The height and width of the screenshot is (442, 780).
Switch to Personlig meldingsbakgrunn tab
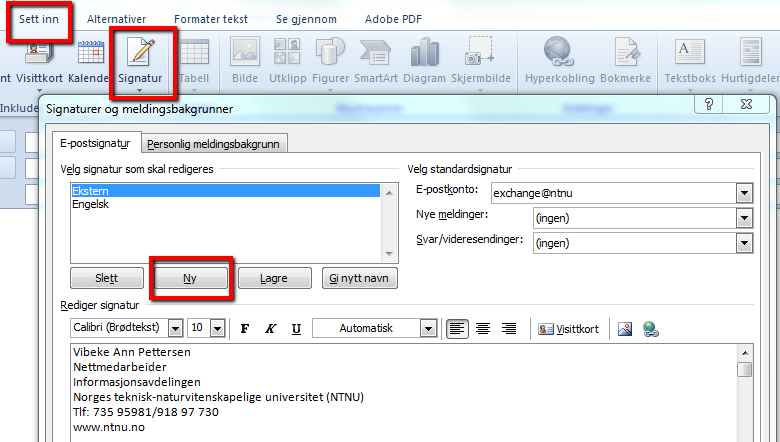(213, 144)
